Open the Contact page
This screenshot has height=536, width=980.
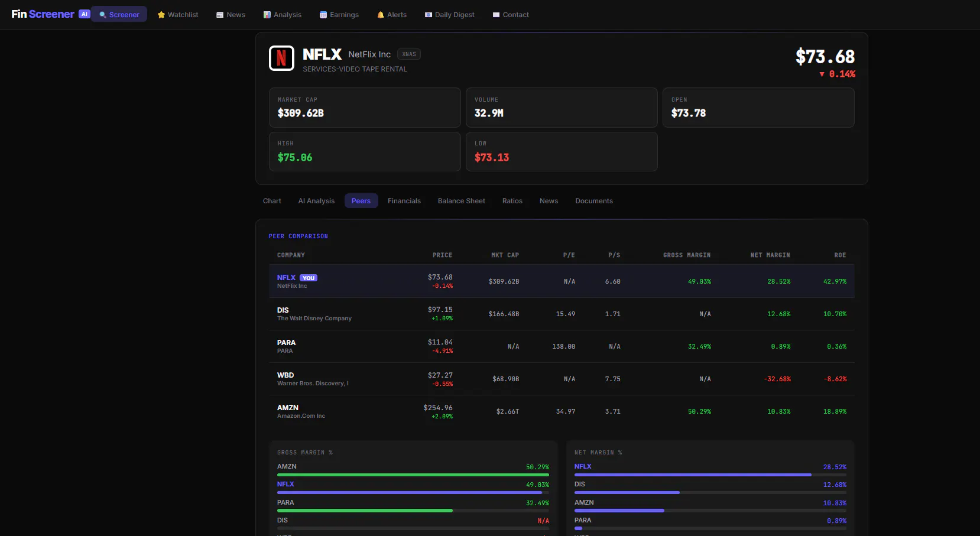(510, 14)
